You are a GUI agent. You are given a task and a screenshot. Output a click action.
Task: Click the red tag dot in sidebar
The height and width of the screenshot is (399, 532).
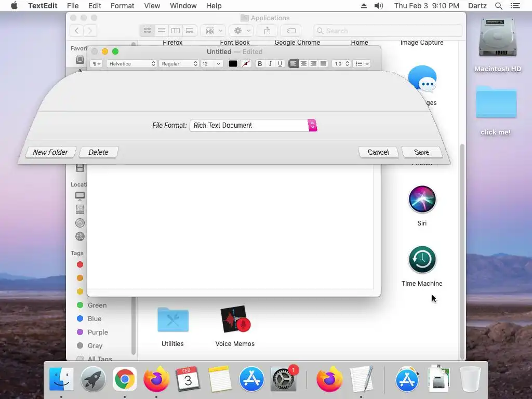(x=80, y=264)
